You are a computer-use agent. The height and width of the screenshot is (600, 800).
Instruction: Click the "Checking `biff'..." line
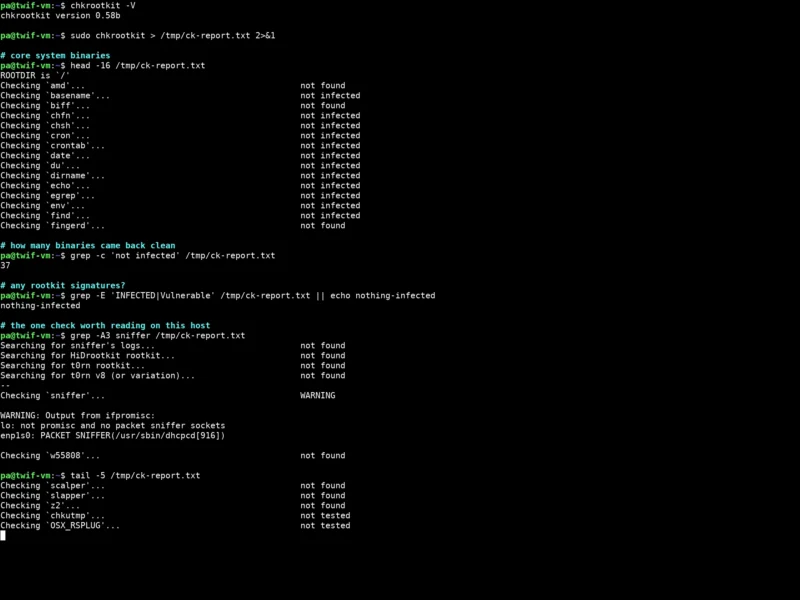pyautogui.click(x=45, y=106)
